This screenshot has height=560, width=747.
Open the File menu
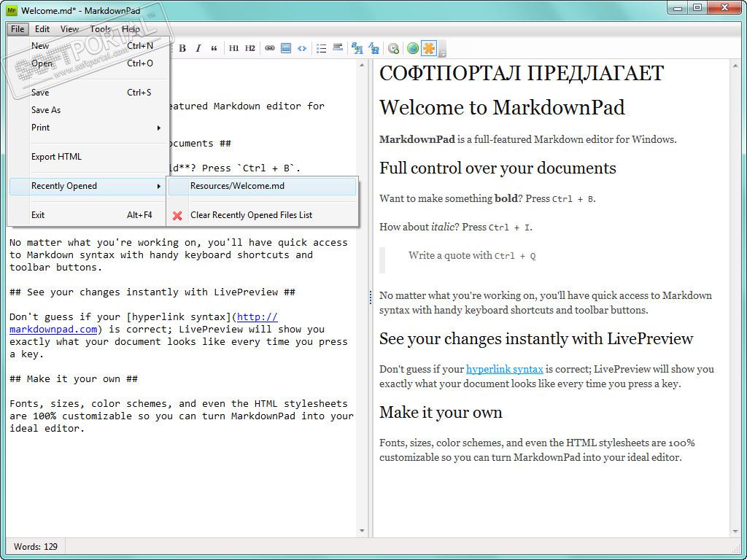(18, 29)
